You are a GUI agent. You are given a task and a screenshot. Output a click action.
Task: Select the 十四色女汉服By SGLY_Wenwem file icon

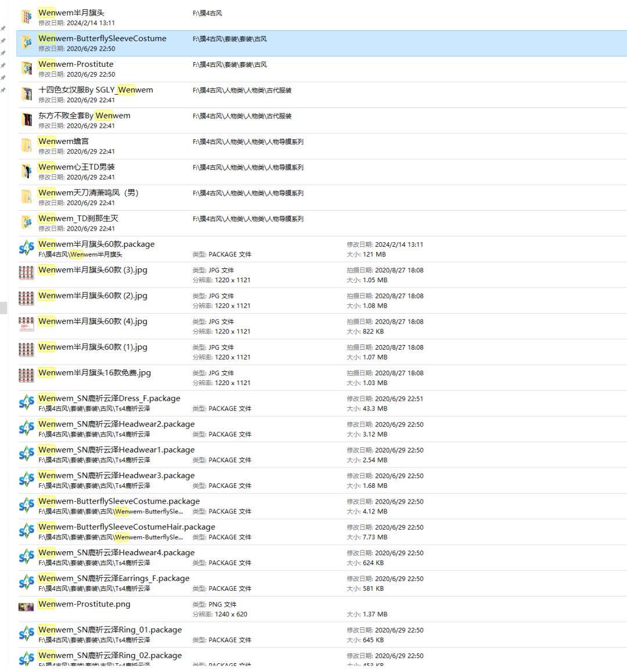click(x=27, y=94)
